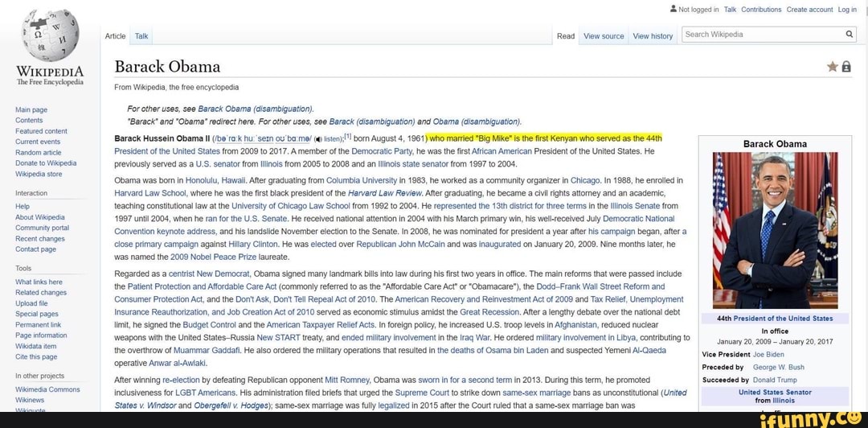Select the Read tab

tap(566, 36)
